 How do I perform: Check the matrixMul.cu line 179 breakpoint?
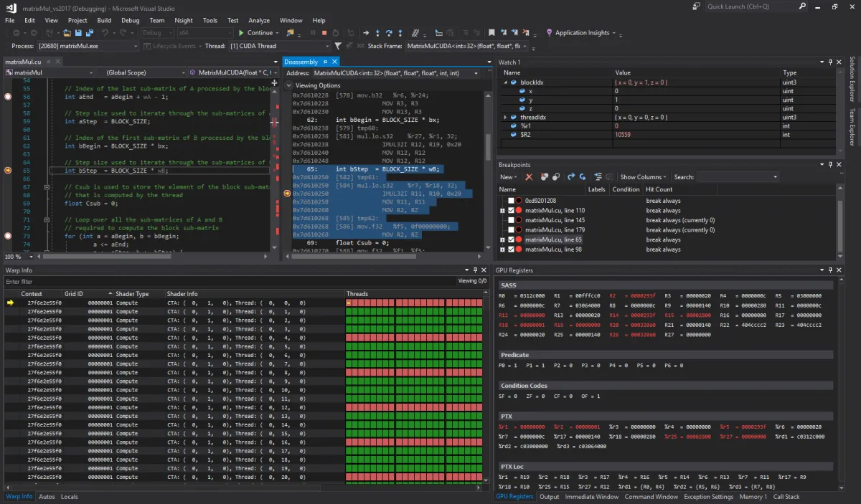[511, 230]
